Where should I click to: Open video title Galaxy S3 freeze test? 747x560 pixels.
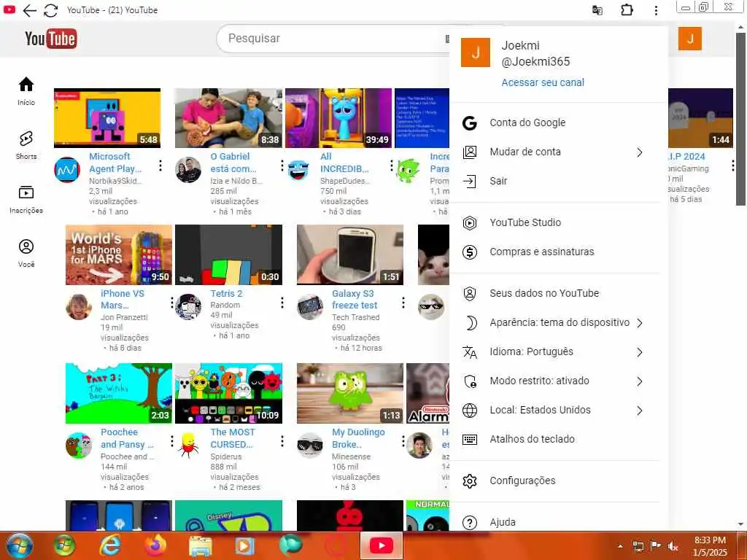click(x=355, y=300)
